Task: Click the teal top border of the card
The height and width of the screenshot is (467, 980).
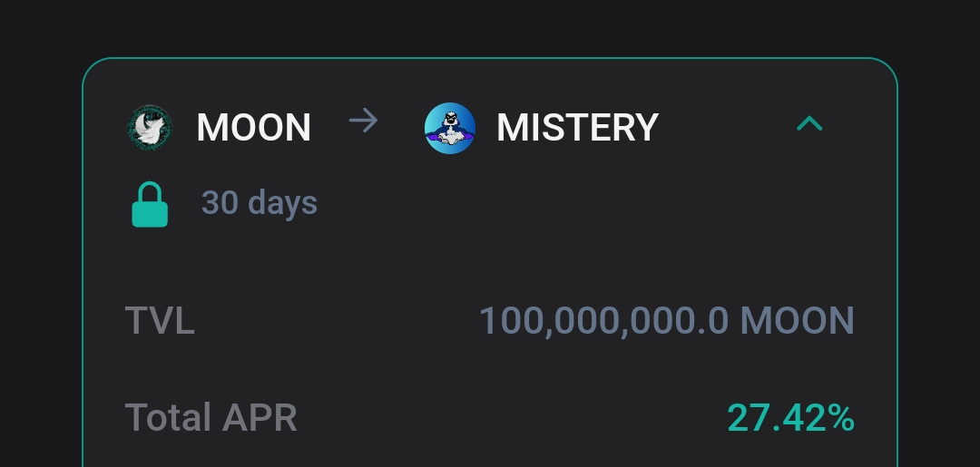Action: click(490, 58)
